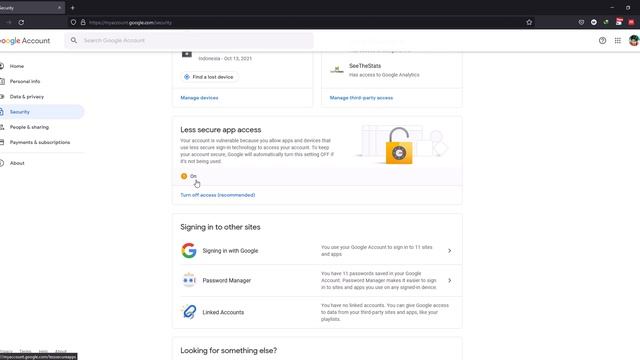
Task: Click the Google Account logo
Action: click(x=25, y=41)
